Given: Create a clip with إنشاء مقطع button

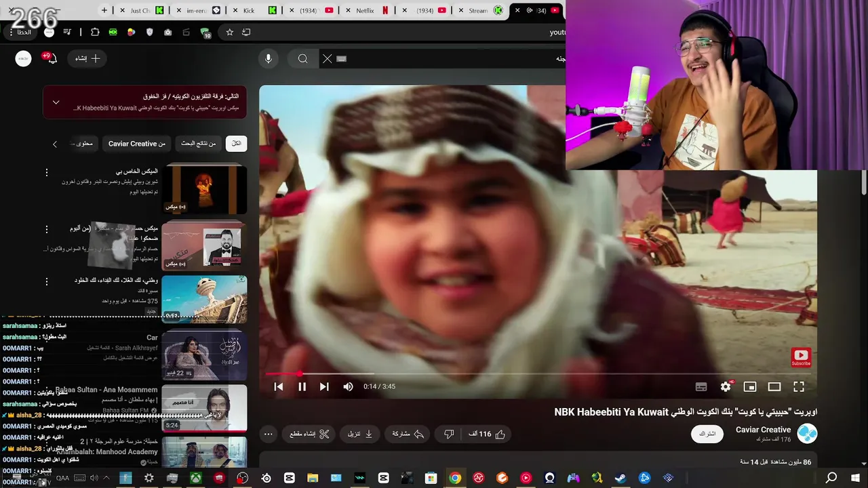Looking at the screenshot, I should [309, 434].
